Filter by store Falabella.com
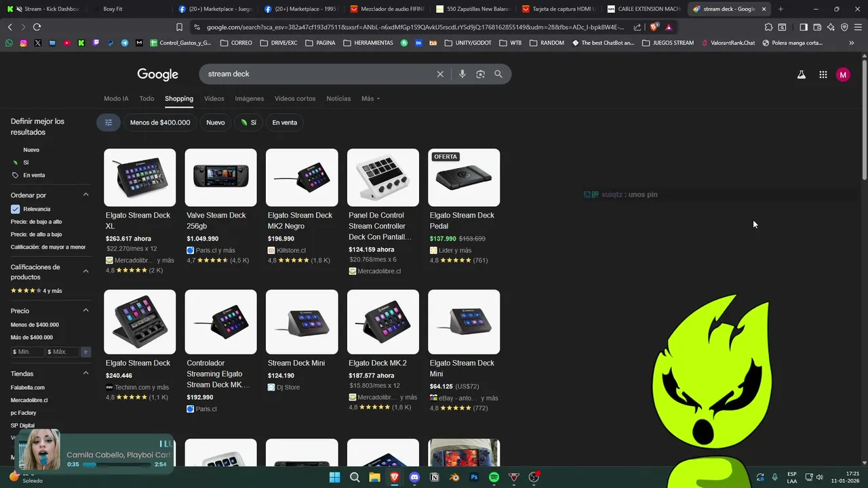The image size is (868, 488). pyautogui.click(x=28, y=388)
